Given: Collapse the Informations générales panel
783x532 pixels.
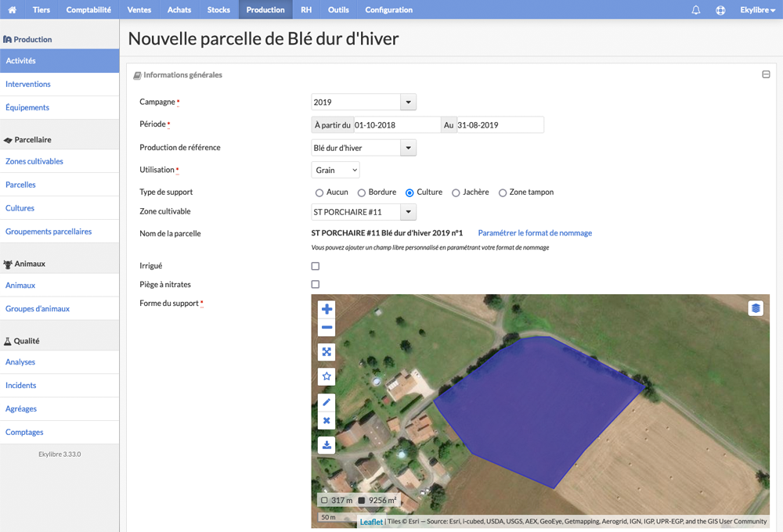Looking at the screenshot, I should (766, 74).
